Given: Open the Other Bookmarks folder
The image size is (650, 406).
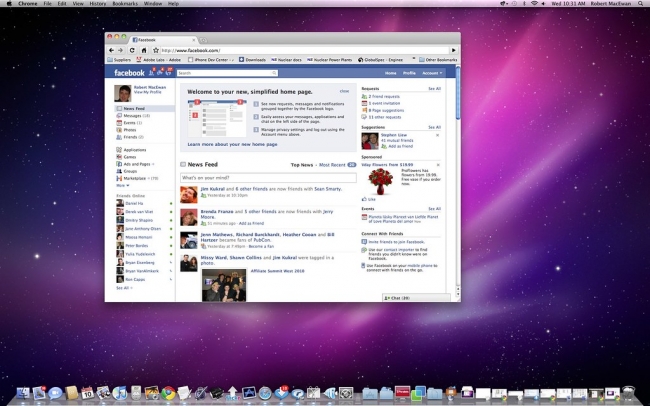Looking at the screenshot, I should [438, 60].
